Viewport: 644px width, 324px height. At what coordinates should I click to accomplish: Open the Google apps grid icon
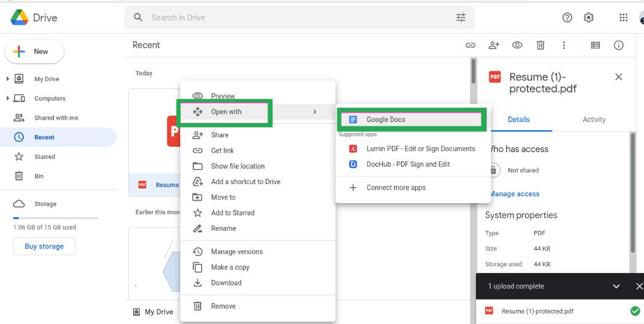click(624, 18)
